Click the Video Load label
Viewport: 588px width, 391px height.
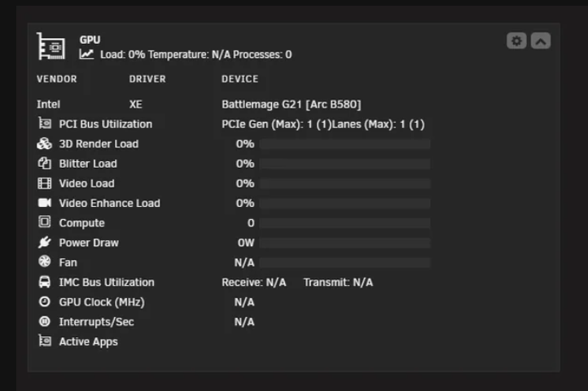87,183
